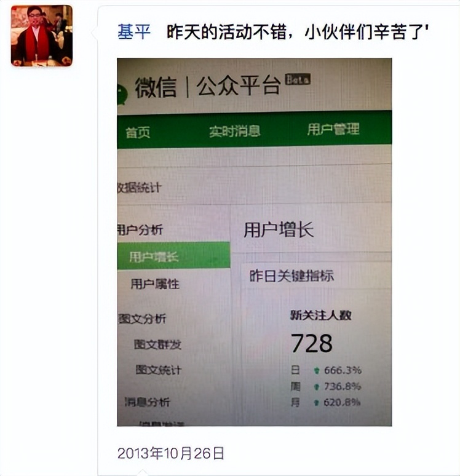Expand the 数据统计 sidebar section
The image size is (460, 476).
click(139, 188)
